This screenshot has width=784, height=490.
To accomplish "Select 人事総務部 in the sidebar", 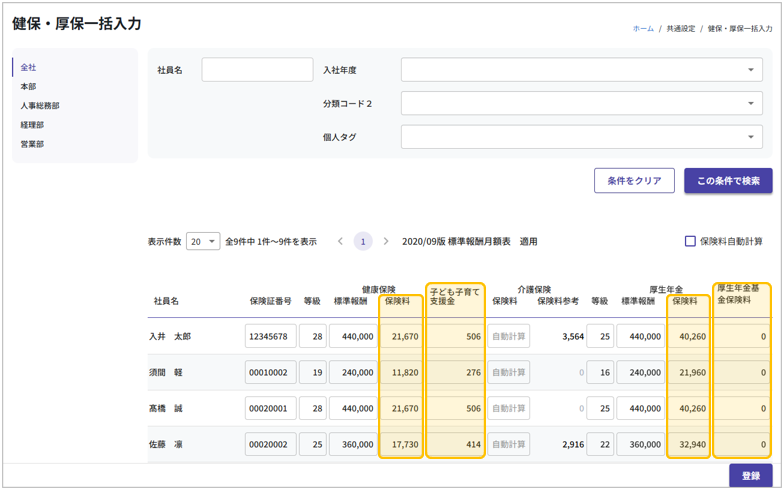I will point(40,106).
